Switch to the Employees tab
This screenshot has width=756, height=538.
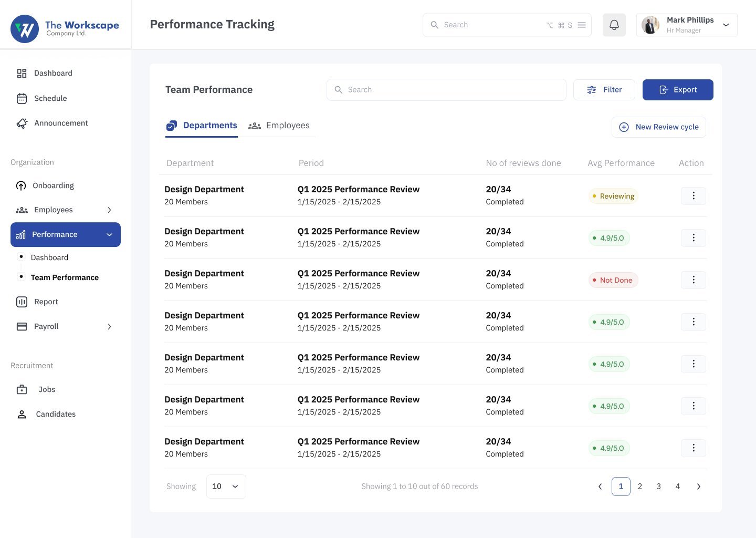[x=279, y=126]
